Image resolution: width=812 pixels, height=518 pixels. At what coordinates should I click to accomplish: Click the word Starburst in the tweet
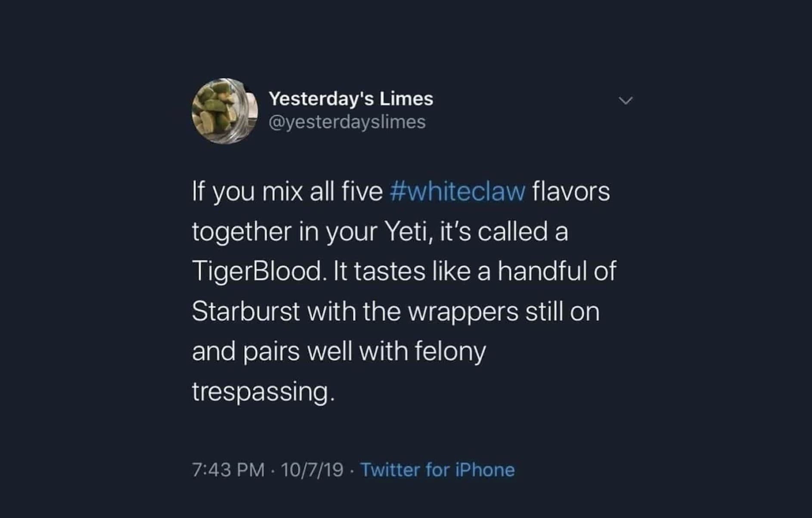(x=245, y=311)
